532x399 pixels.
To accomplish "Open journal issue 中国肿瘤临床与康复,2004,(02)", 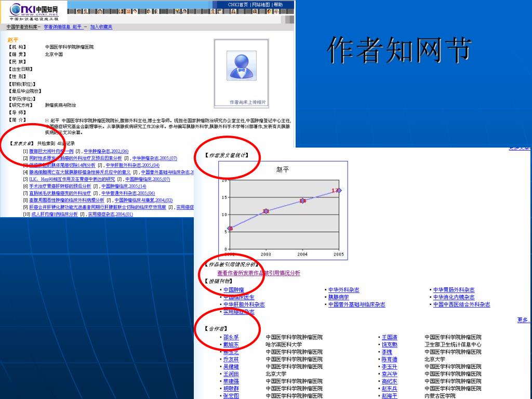I will click(143, 200).
